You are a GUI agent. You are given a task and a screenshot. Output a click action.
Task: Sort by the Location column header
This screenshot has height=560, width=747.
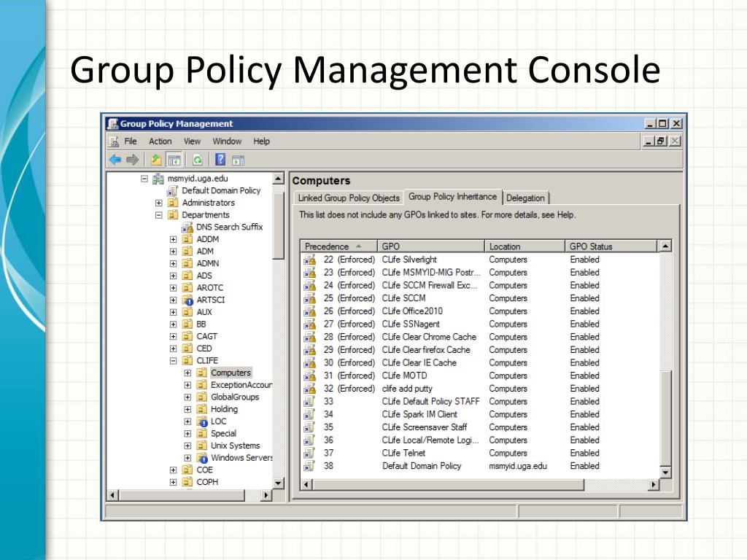[525, 246]
